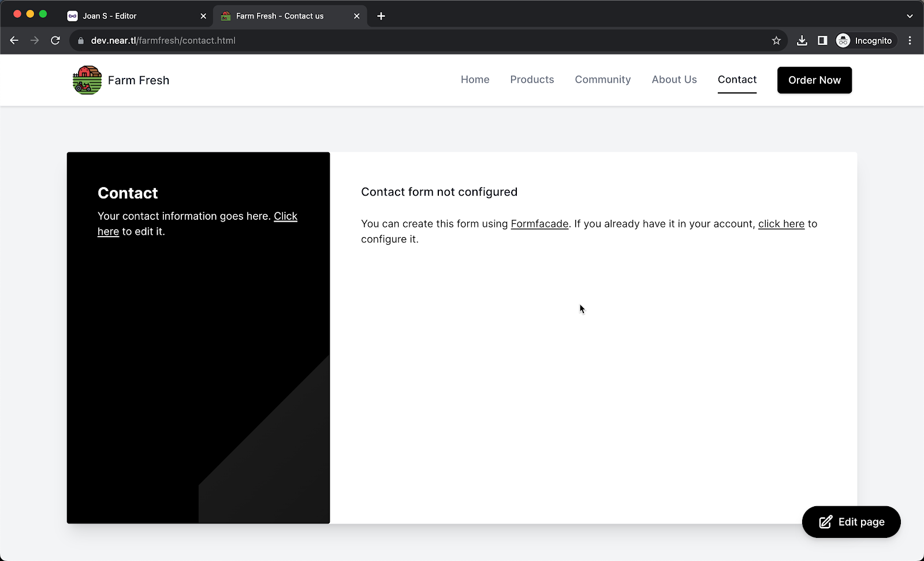
Task: Select Products in the navigation menu
Action: point(532,80)
